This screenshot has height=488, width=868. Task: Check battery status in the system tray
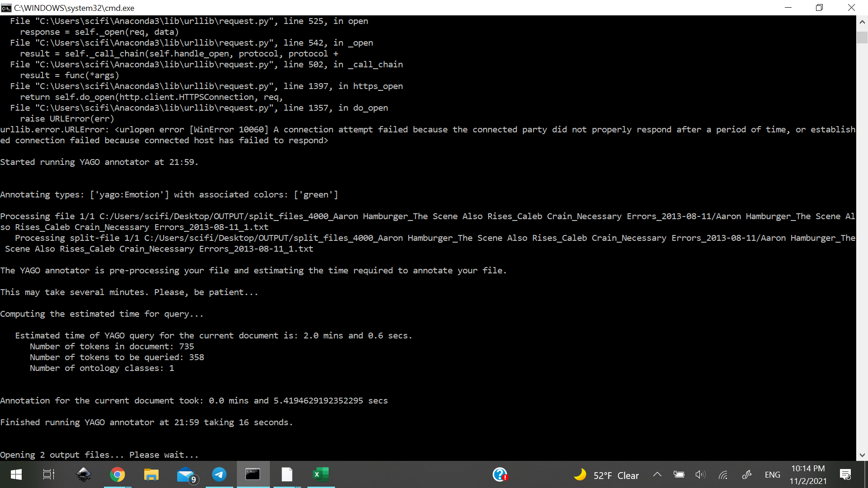pos(679,474)
